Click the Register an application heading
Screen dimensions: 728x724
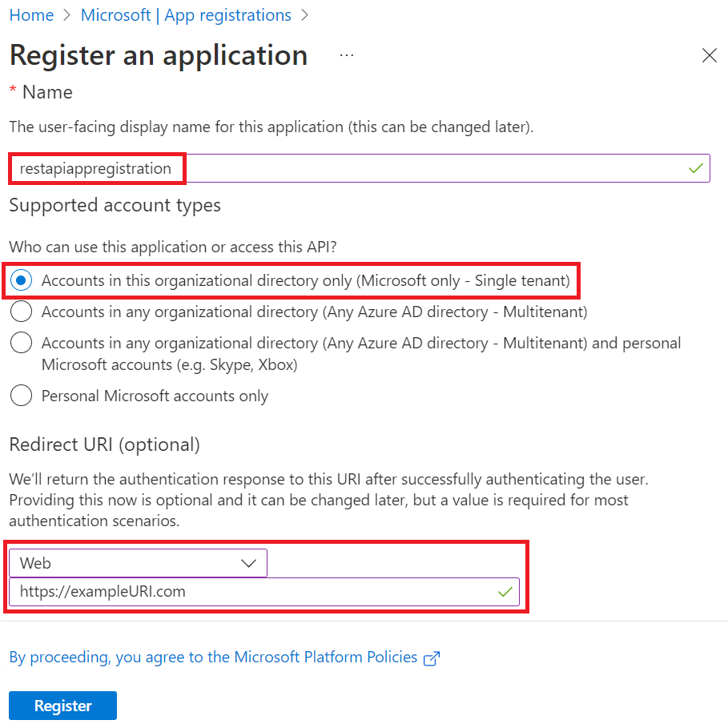click(159, 55)
